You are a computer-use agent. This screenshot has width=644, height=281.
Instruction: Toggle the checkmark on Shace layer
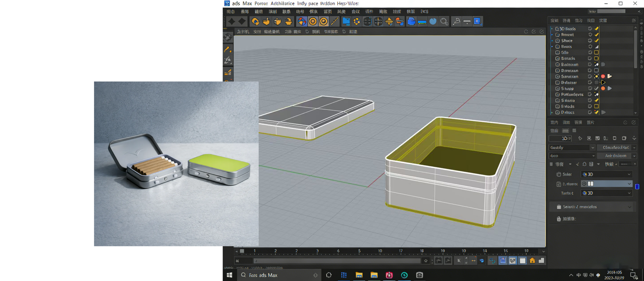click(x=596, y=41)
